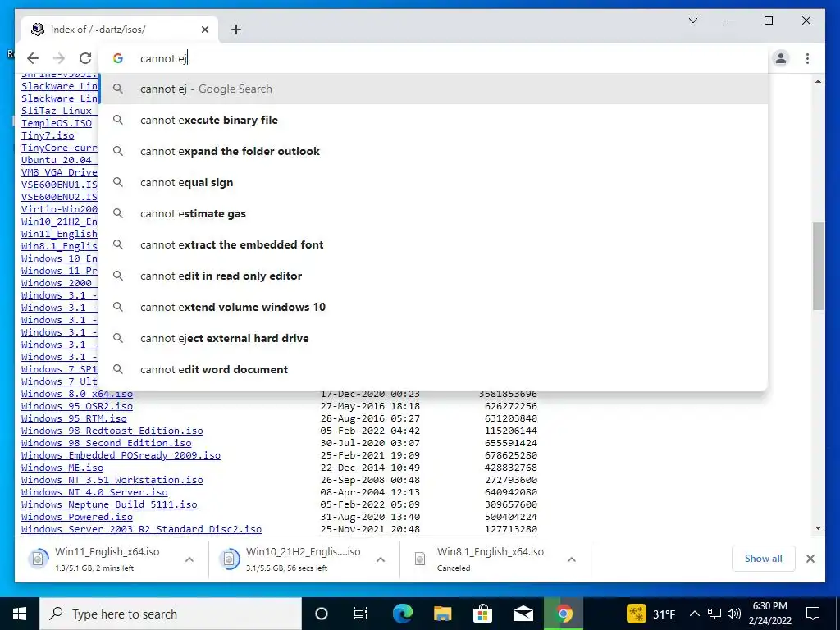
Task: Download Windows Powered.iso
Action: click(x=76, y=517)
